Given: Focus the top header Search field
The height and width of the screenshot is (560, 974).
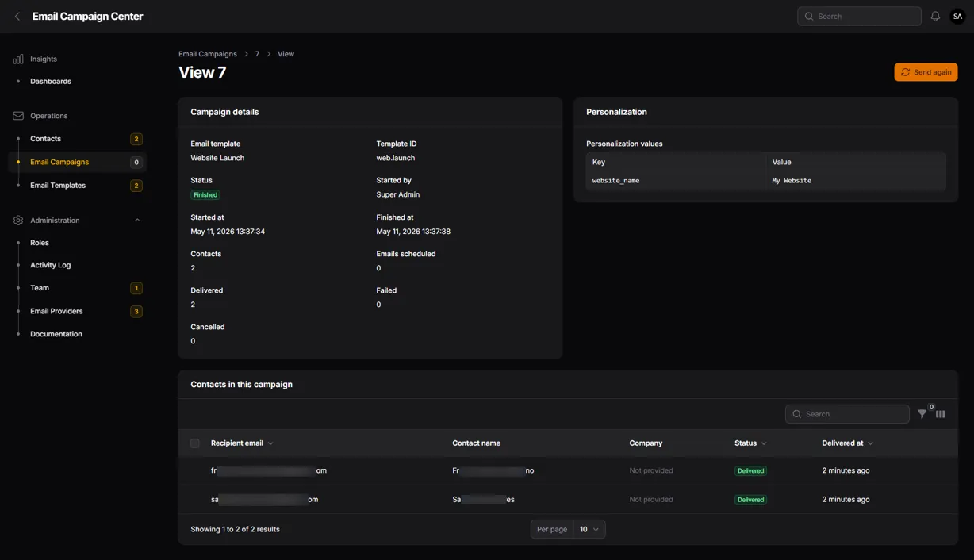Looking at the screenshot, I should [x=859, y=17].
